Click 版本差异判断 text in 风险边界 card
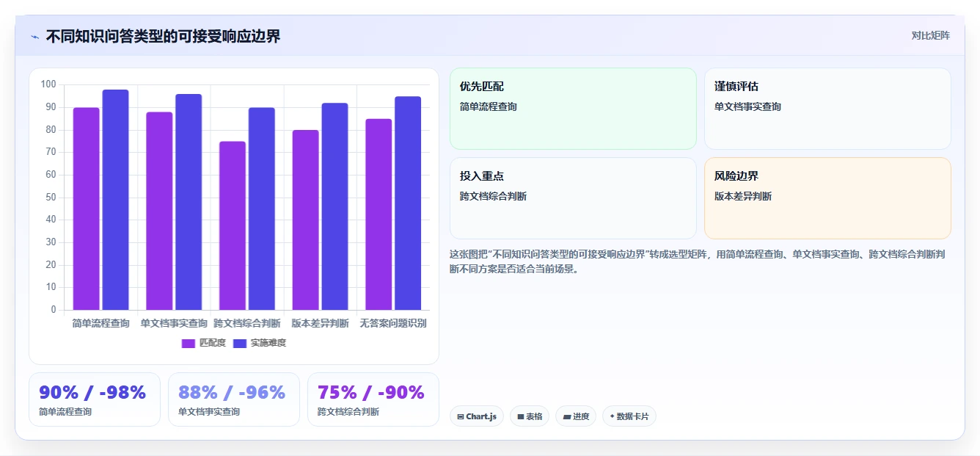The image size is (980, 456). [743, 196]
